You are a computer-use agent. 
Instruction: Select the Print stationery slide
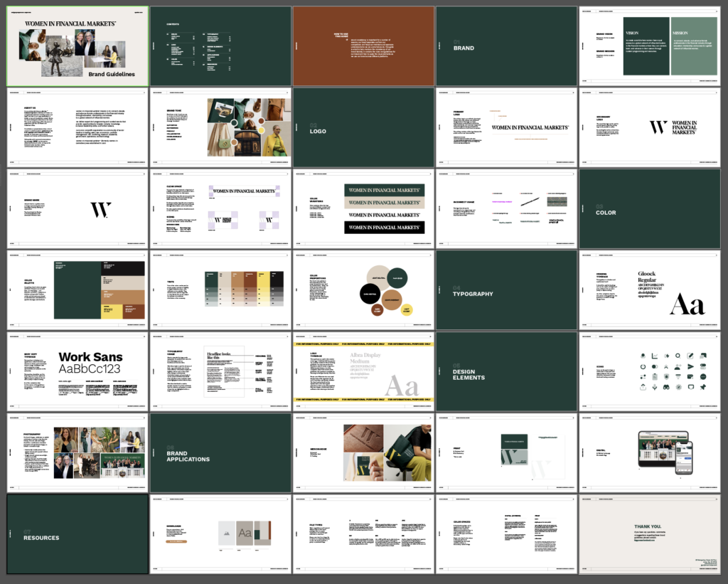coord(506,452)
